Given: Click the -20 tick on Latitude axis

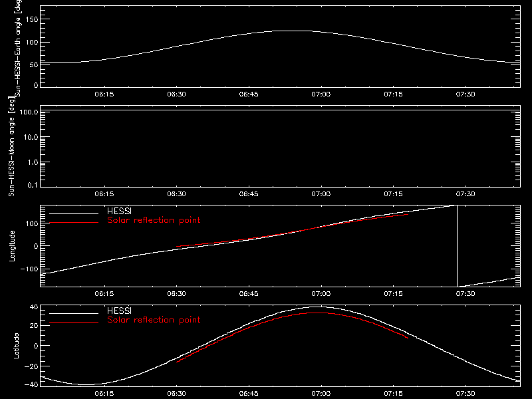Looking at the screenshot, I should [31, 366].
